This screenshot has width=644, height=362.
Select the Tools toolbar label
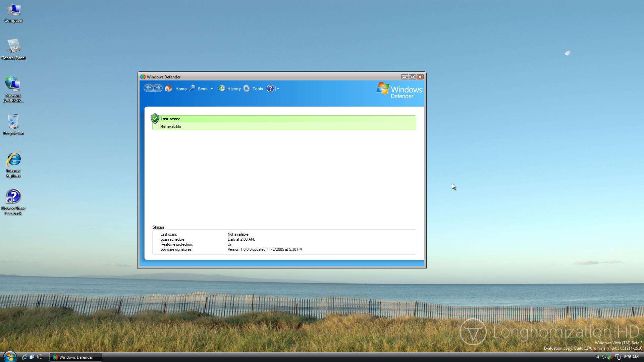point(258,89)
